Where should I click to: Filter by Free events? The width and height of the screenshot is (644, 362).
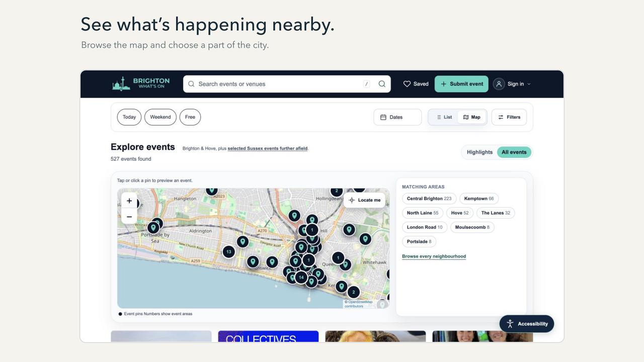pos(190,117)
